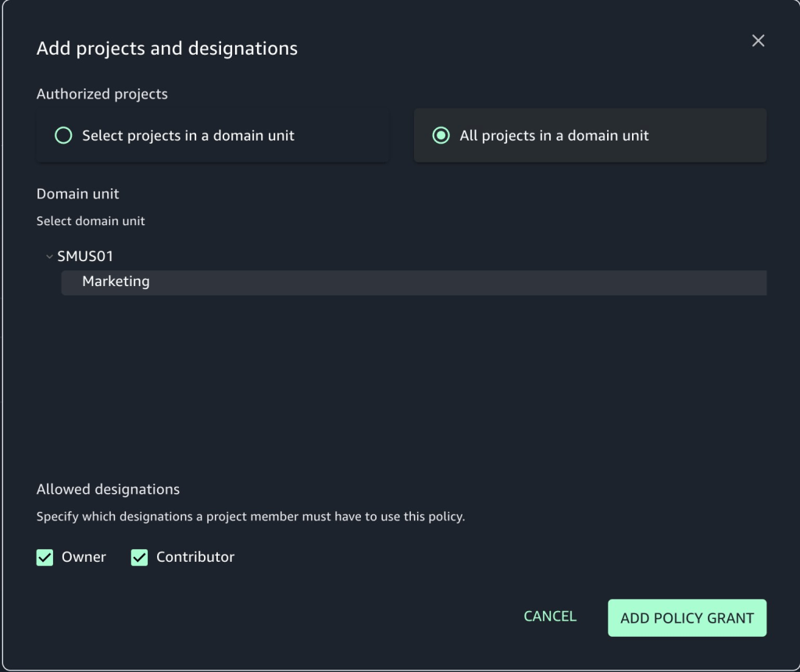Click the 'Select projects in a domain unit' label text

coord(188,135)
